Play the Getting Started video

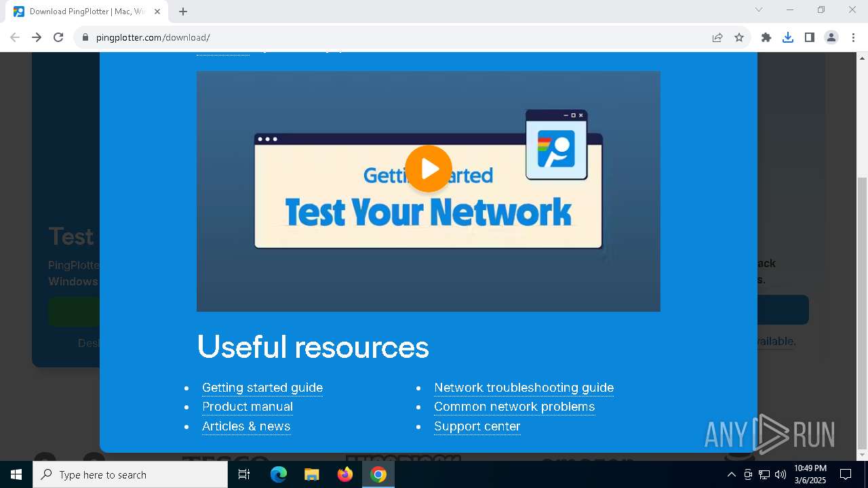point(429,168)
